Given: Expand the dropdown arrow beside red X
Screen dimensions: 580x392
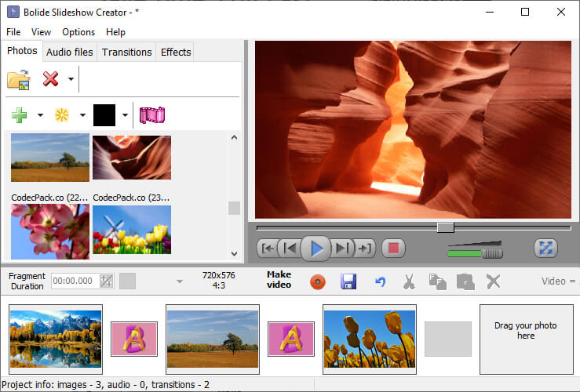Looking at the screenshot, I should pyautogui.click(x=71, y=79).
